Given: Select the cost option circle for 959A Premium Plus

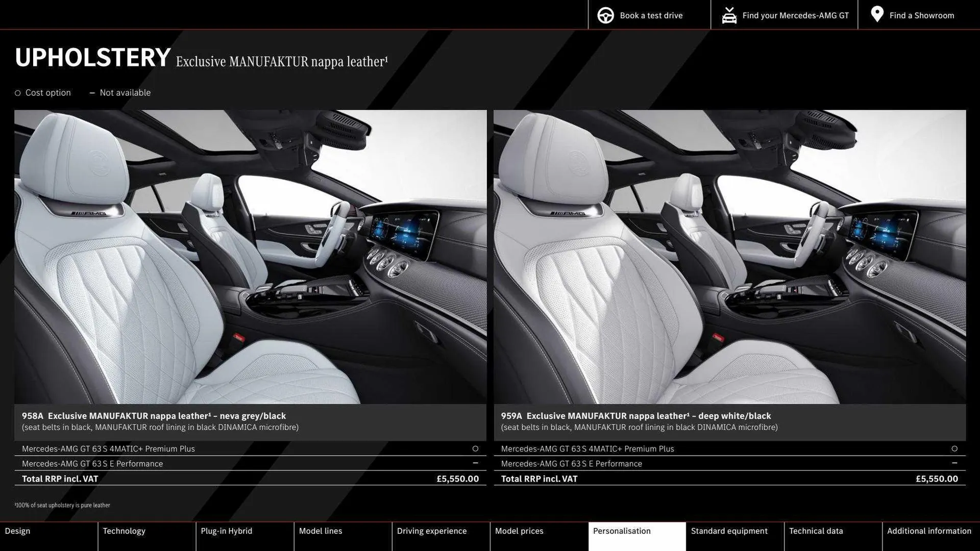Looking at the screenshot, I should tap(954, 448).
